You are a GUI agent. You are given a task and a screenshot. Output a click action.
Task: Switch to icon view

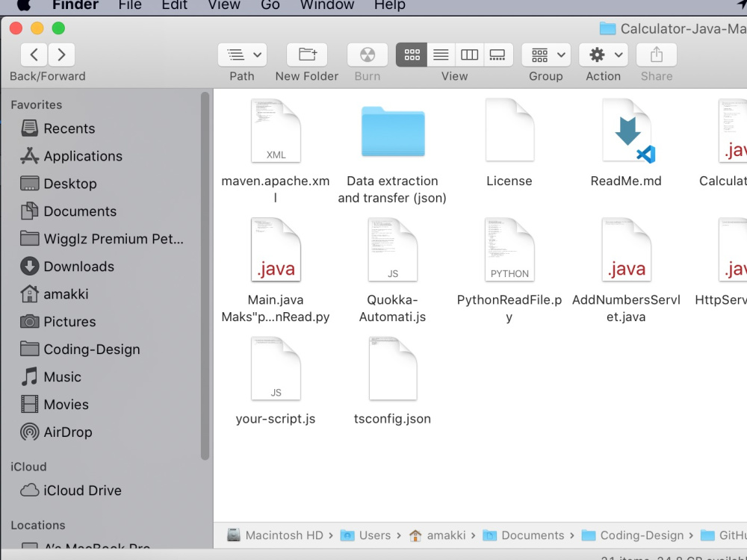[x=412, y=55]
